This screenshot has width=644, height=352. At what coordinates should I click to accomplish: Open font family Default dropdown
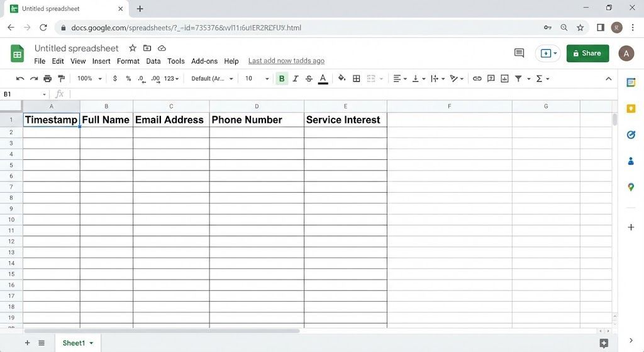pyautogui.click(x=212, y=79)
